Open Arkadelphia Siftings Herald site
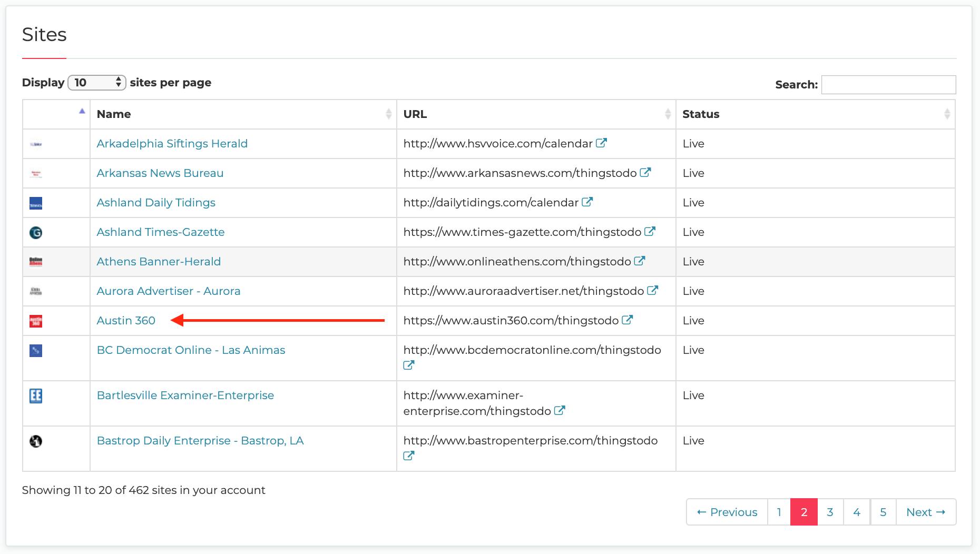This screenshot has height=554, width=980. [x=172, y=144]
